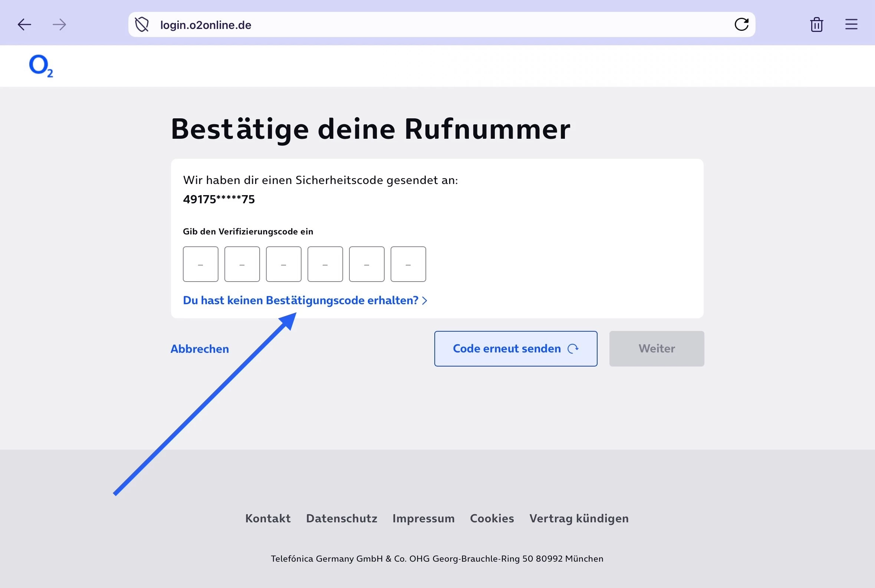
Task: Click the address bar URL
Action: (205, 25)
